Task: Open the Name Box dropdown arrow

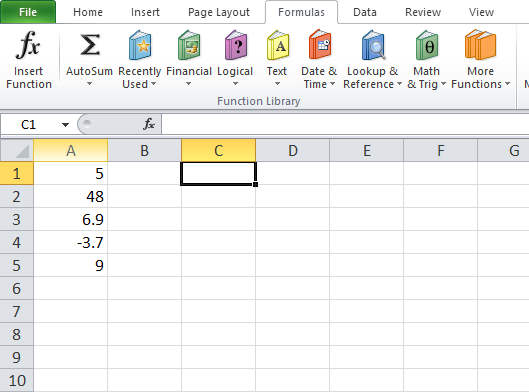Action: point(65,125)
